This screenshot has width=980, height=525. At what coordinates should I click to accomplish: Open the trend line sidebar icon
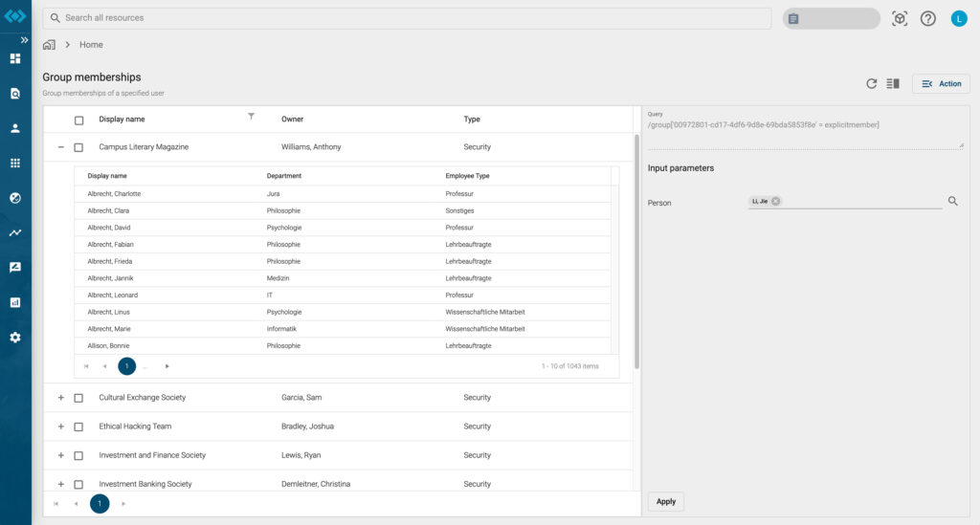[x=15, y=232]
